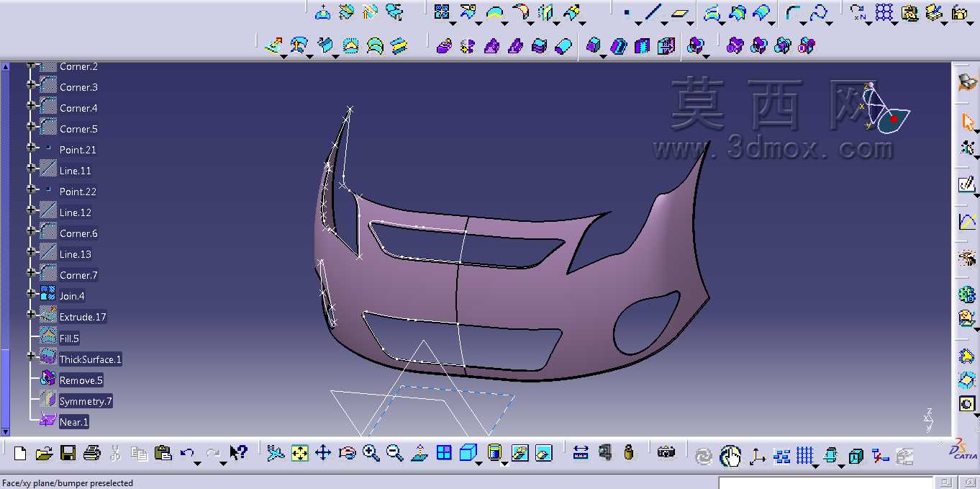Activate Fly mode in the view toolbar
The image size is (980, 489).
tap(276, 453)
